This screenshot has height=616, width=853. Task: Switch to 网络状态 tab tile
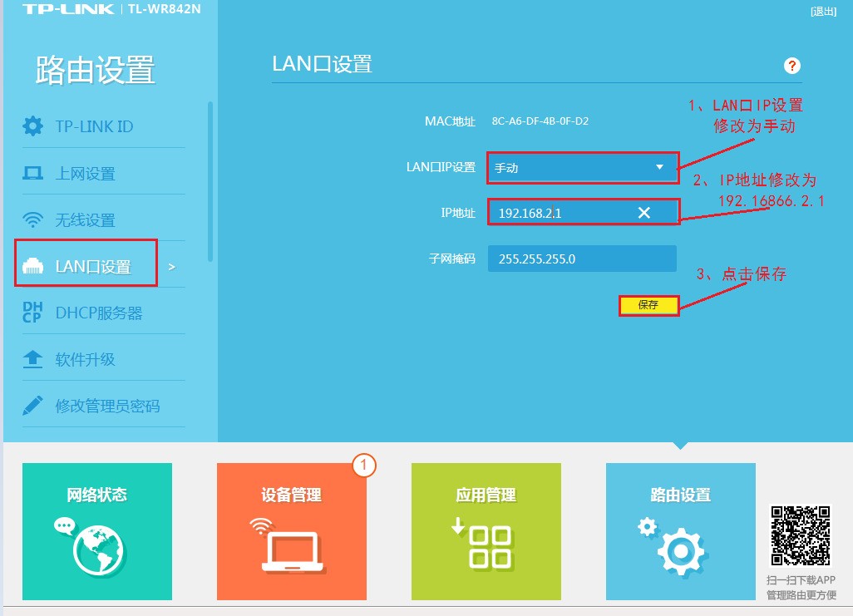pyautogui.click(x=96, y=531)
